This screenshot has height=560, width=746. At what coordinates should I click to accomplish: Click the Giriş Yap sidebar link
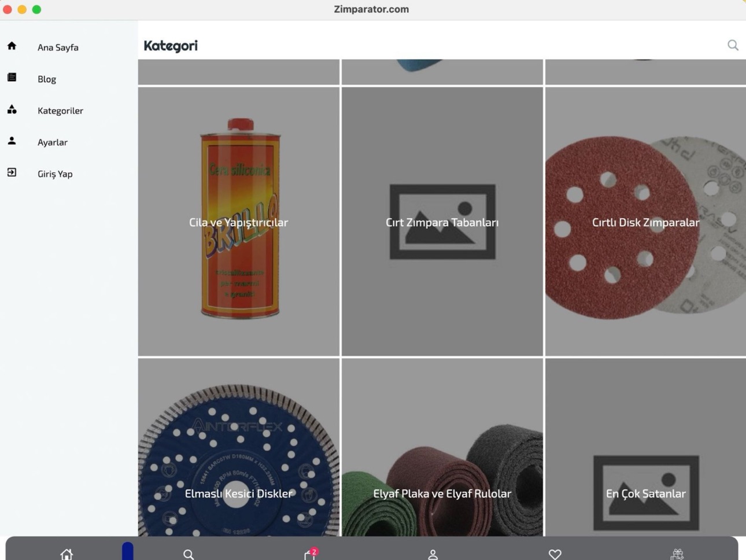click(55, 174)
